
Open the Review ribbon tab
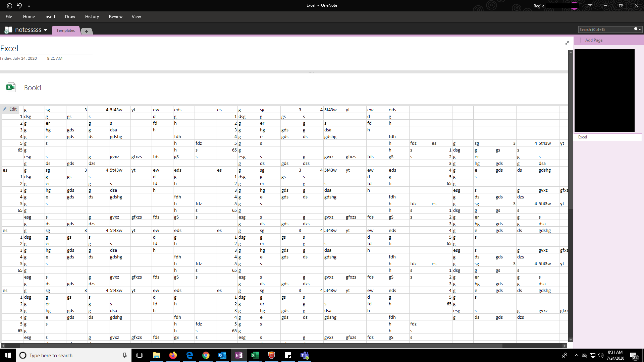point(116,16)
